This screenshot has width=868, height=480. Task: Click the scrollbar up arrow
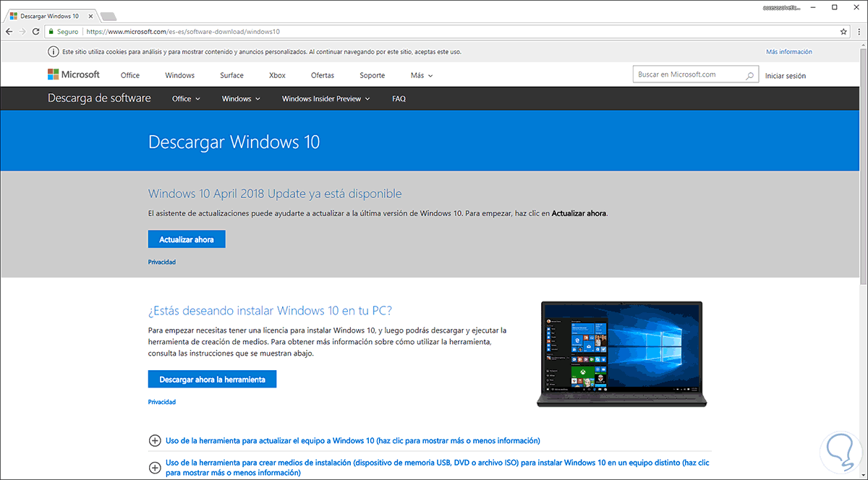click(x=863, y=45)
